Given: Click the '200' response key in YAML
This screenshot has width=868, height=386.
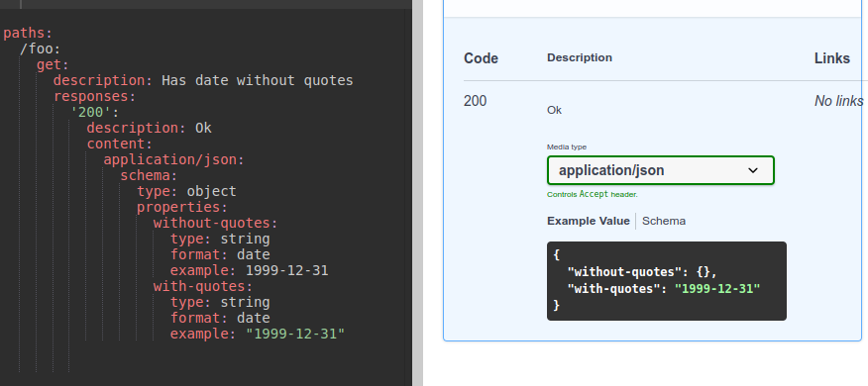Looking at the screenshot, I should click(95, 112).
